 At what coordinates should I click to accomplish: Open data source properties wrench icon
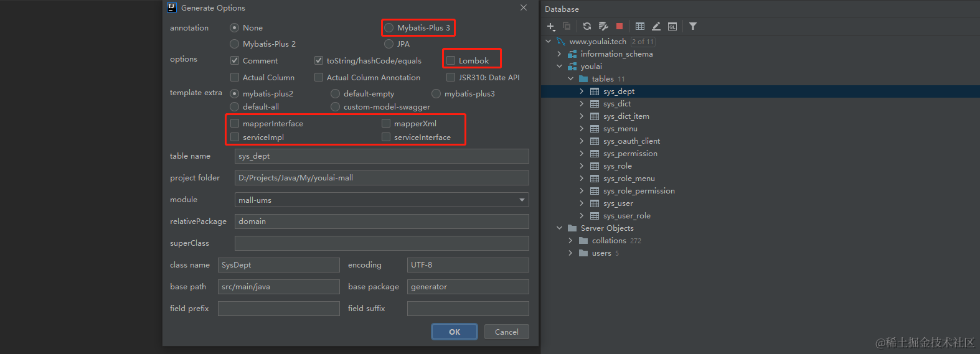(x=603, y=26)
